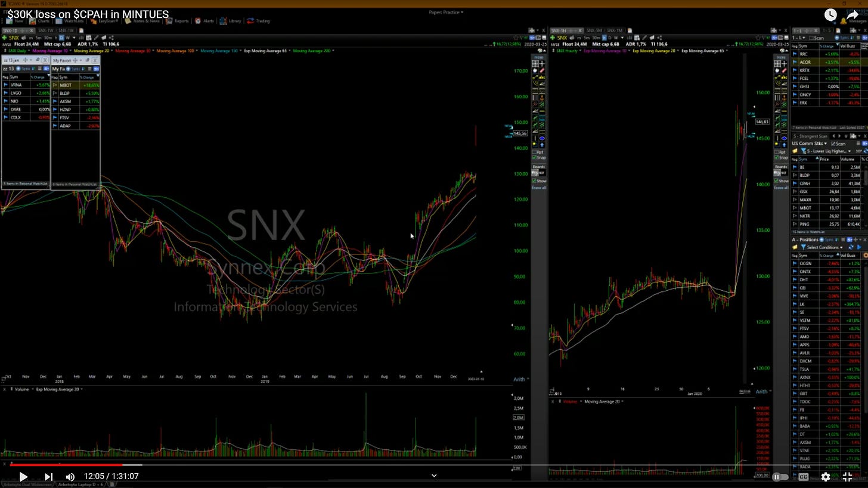Image resolution: width=868 pixels, height=488 pixels.
Task: Open Notes & News
Action: pos(142,21)
